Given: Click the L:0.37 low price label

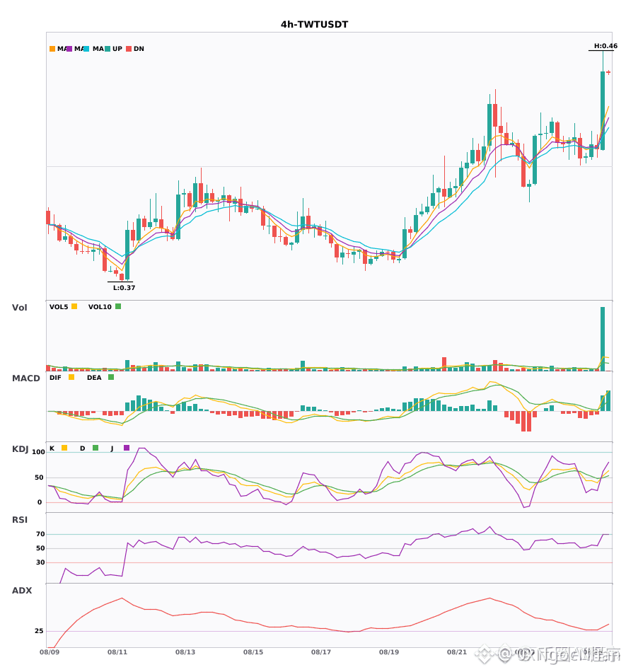Looking at the screenshot, I should click(124, 288).
